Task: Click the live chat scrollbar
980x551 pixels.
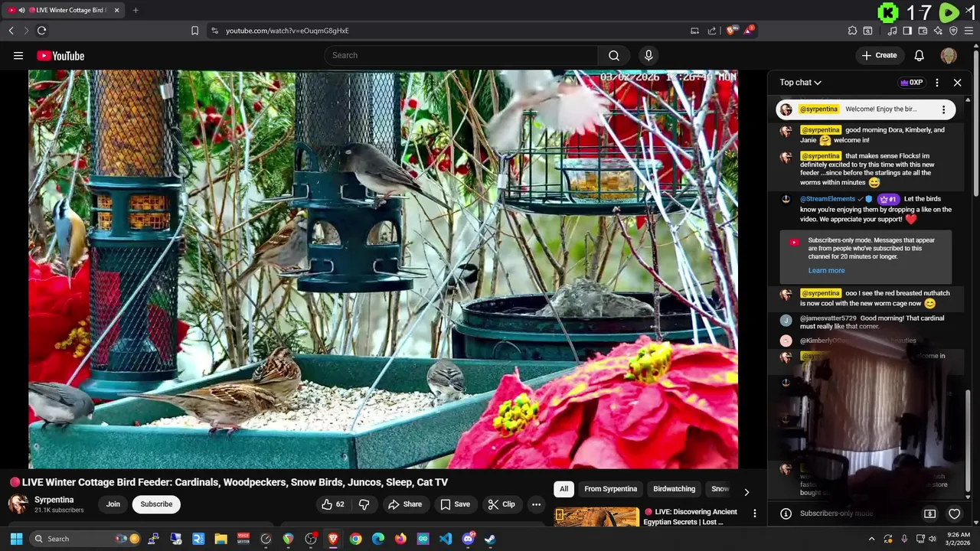Action: (968, 439)
